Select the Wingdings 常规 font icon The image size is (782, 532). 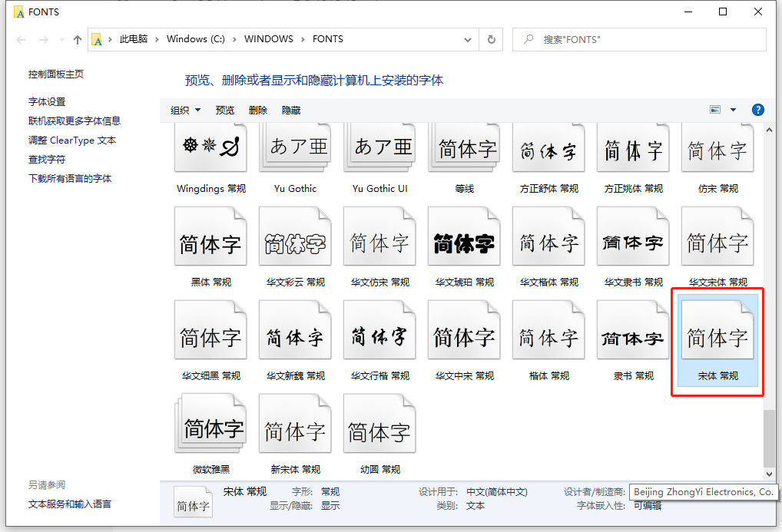pos(210,147)
